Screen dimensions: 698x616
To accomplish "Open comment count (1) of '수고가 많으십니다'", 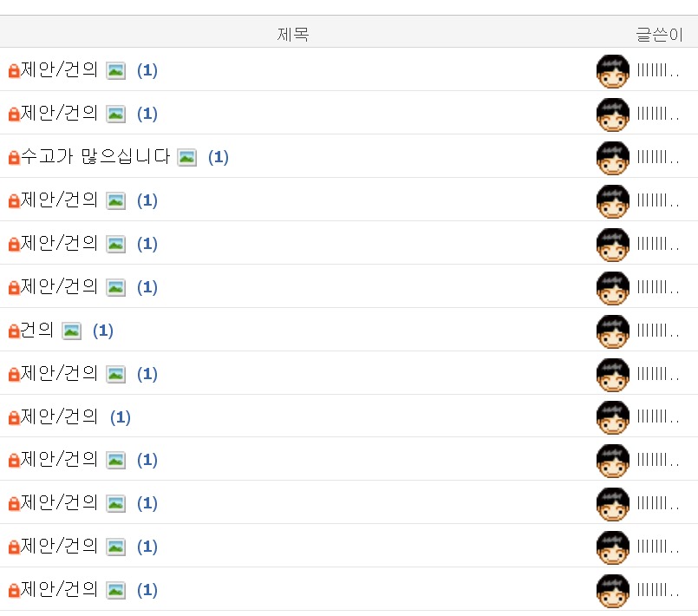I will coord(219,157).
